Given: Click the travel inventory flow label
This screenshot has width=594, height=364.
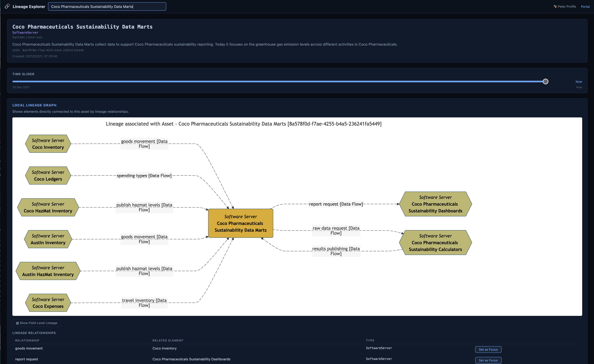Looking at the screenshot, I should (x=144, y=303).
